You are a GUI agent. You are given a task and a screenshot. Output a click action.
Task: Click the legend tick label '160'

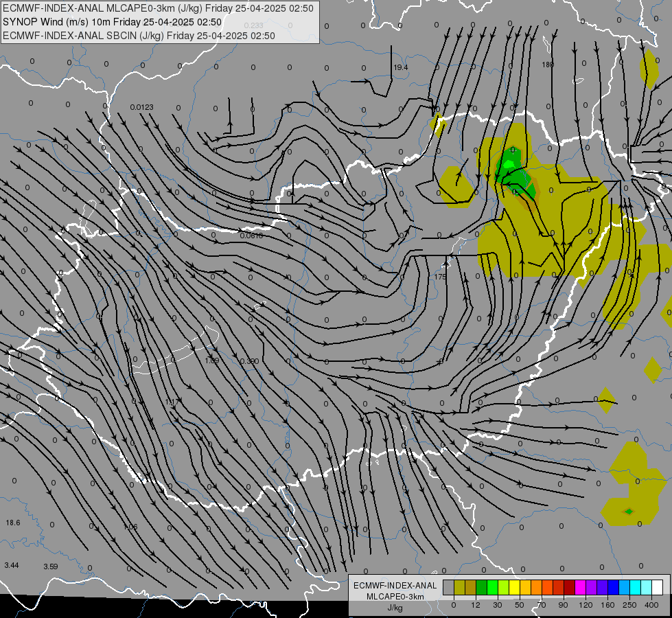point(607,605)
